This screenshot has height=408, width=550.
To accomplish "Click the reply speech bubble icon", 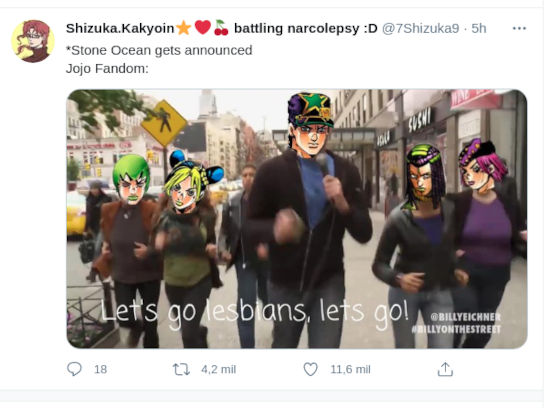I will point(74,369).
